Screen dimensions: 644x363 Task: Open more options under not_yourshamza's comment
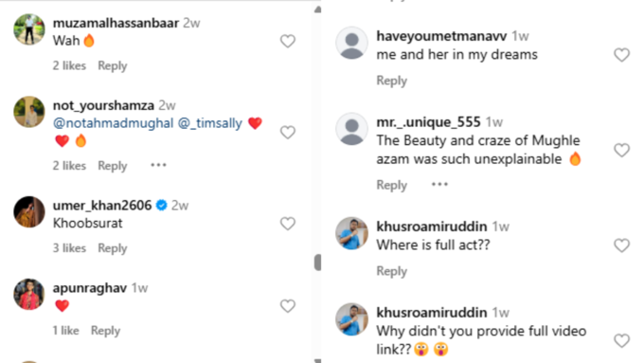(x=158, y=165)
